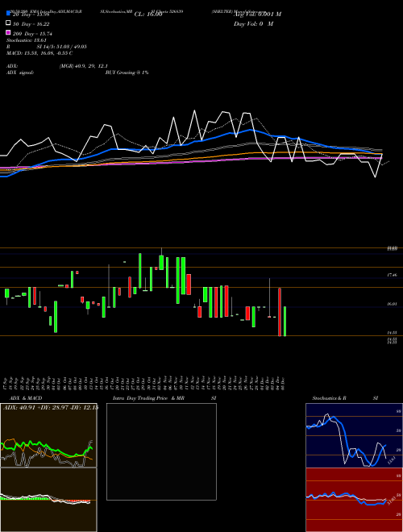This screenshot has height=532, width=403.
Task: Click the 'MACD: 15.53, 16.08, -0.55 C' line
Action: (x=39, y=53)
